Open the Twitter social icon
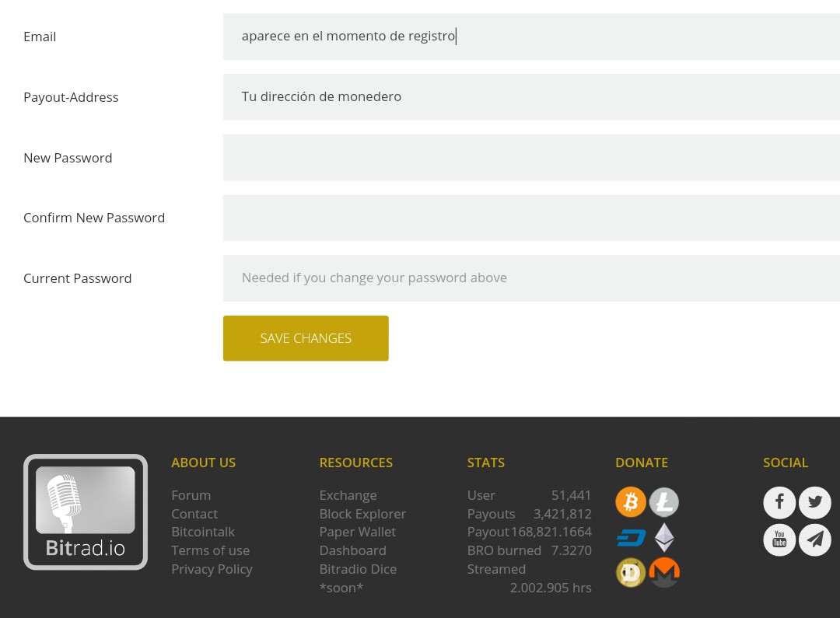The height and width of the screenshot is (618, 840). pyautogui.click(x=815, y=502)
